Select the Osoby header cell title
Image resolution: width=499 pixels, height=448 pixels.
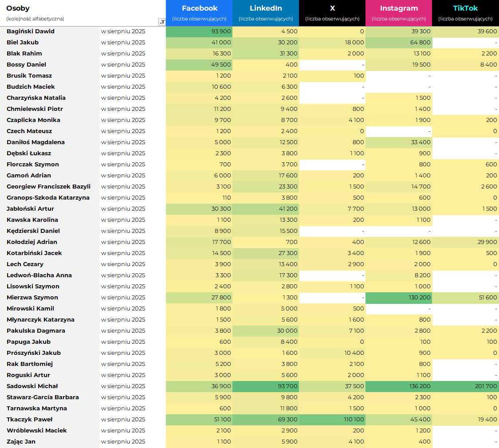[x=18, y=8]
